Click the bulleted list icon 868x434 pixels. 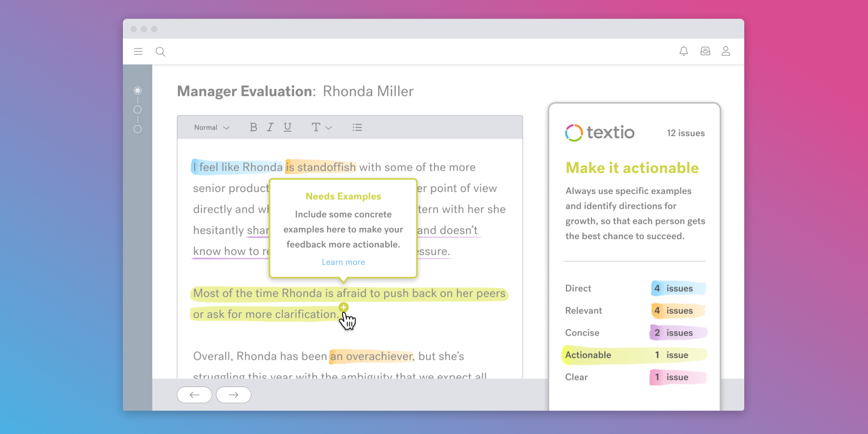[x=357, y=127]
